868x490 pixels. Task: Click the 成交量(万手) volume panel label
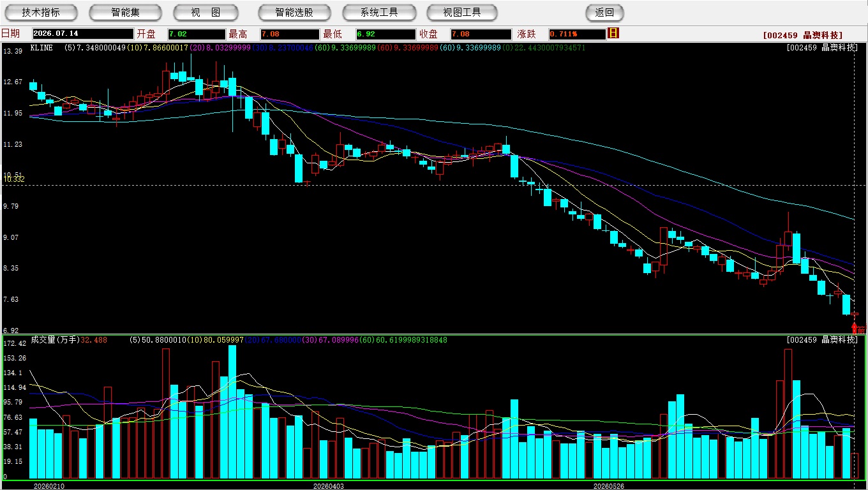click(55, 340)
